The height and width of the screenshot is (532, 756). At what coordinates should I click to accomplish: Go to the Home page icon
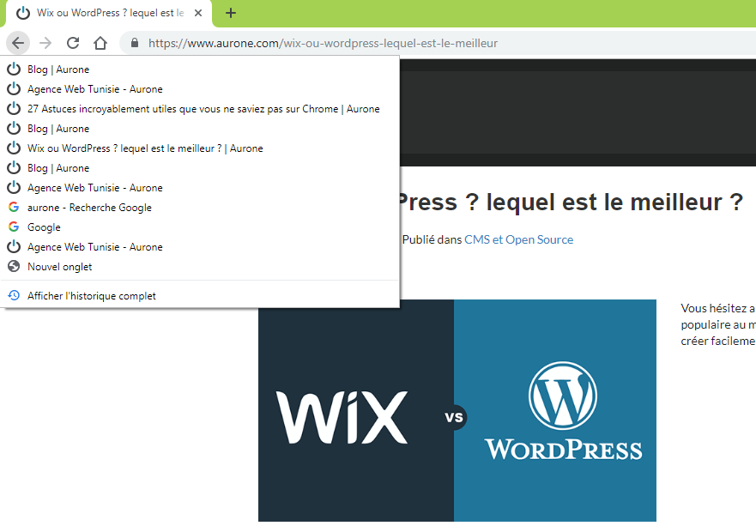(100, 43)
